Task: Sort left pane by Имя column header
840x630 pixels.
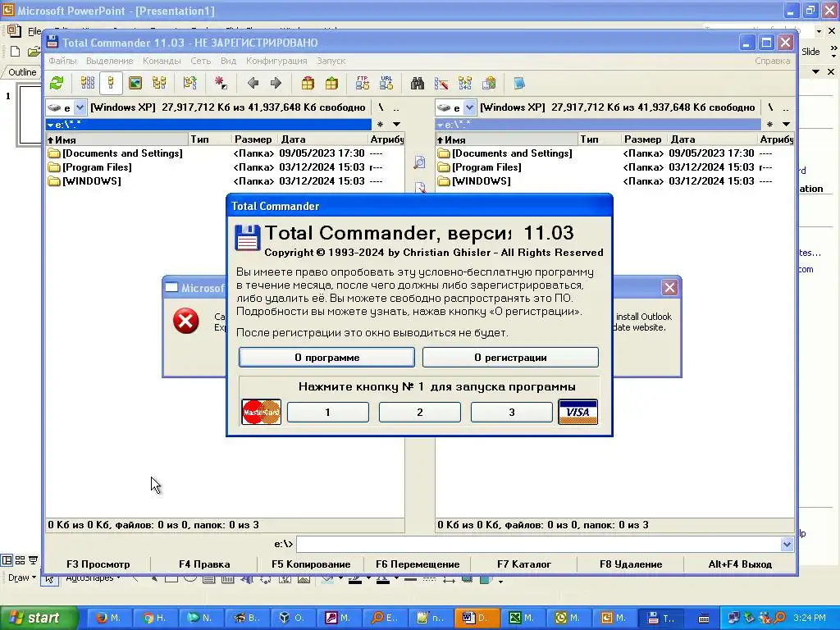Action: pyautogui.click(x=116, y=139)
